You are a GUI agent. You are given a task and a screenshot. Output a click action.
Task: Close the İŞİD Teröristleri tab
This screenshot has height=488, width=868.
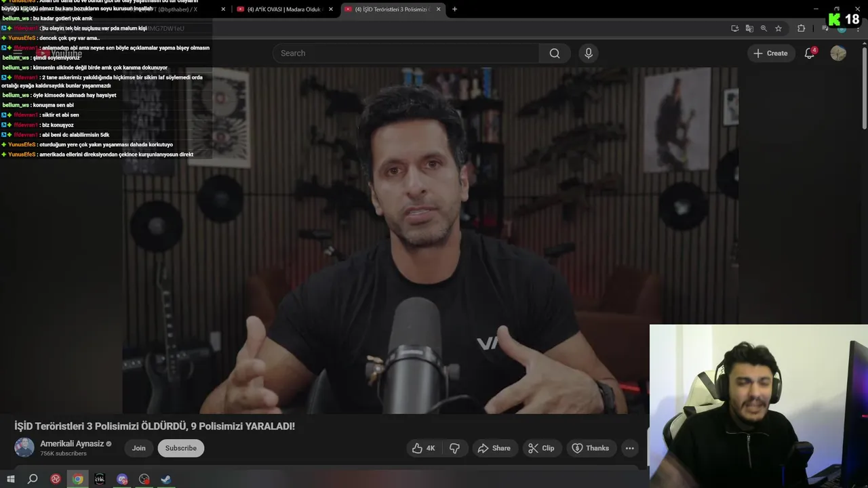(438, 9)
